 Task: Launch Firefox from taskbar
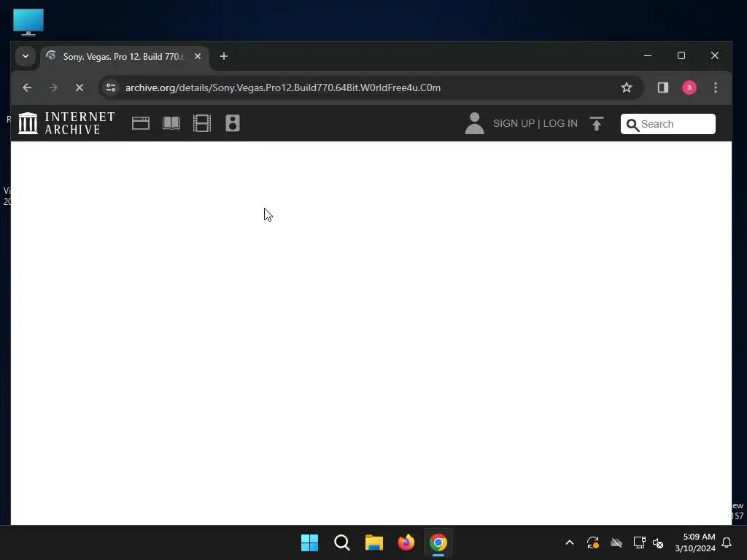[406, 542]
